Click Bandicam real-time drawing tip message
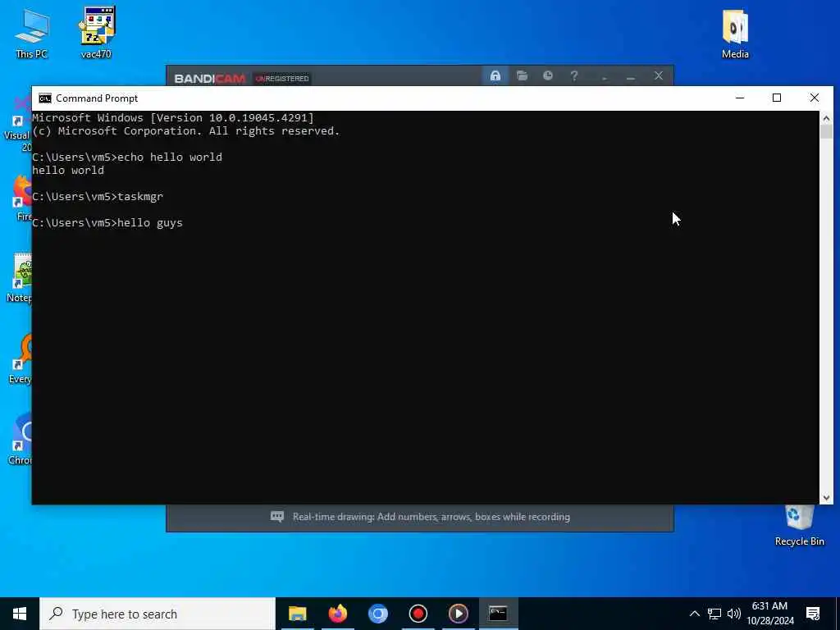 (431, 517)
